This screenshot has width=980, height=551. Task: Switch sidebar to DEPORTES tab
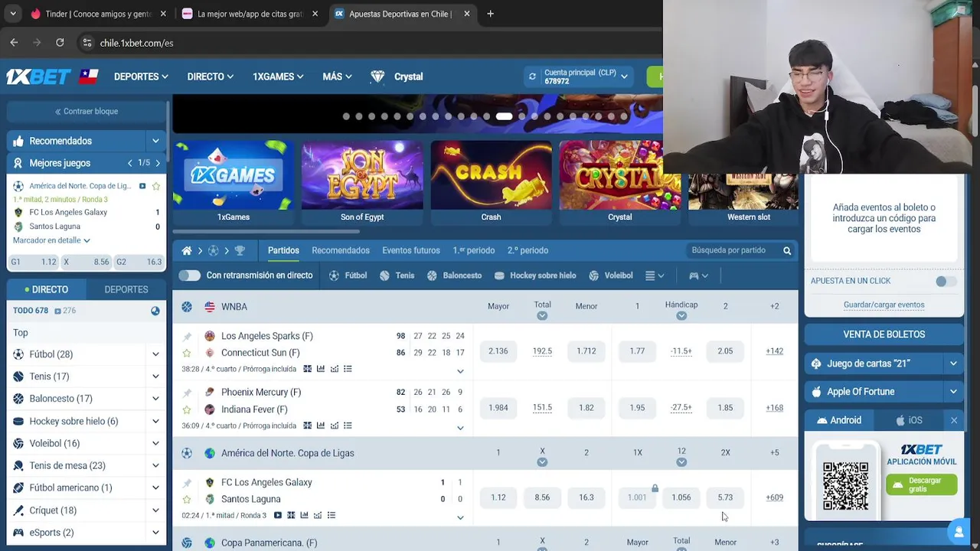(126, 289)
